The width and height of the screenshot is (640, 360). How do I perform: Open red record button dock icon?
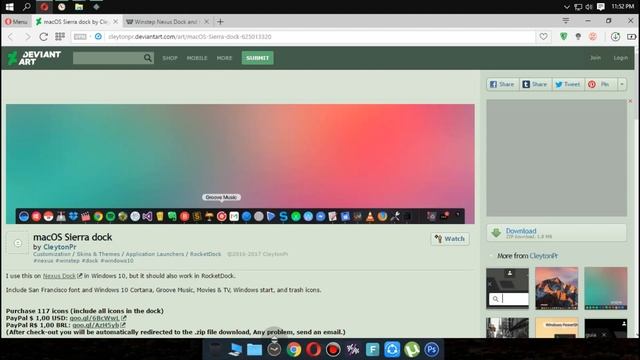pyautogui.click(x=333, y=349)
